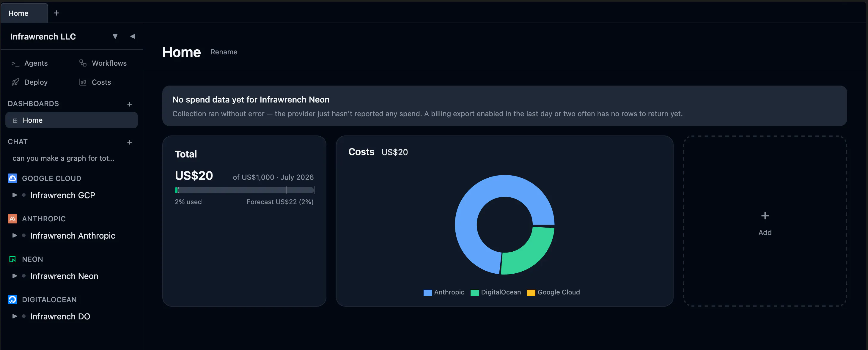Image resolution: width=868 pixels, height=350 pixels.
Task: Click the Add widget label
Action: coord(765,232)
